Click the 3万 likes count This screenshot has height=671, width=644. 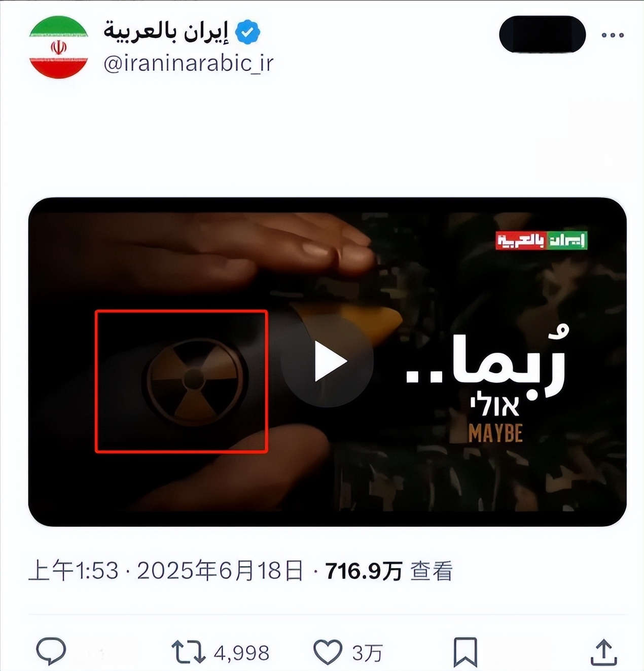(x=367, y=653)
